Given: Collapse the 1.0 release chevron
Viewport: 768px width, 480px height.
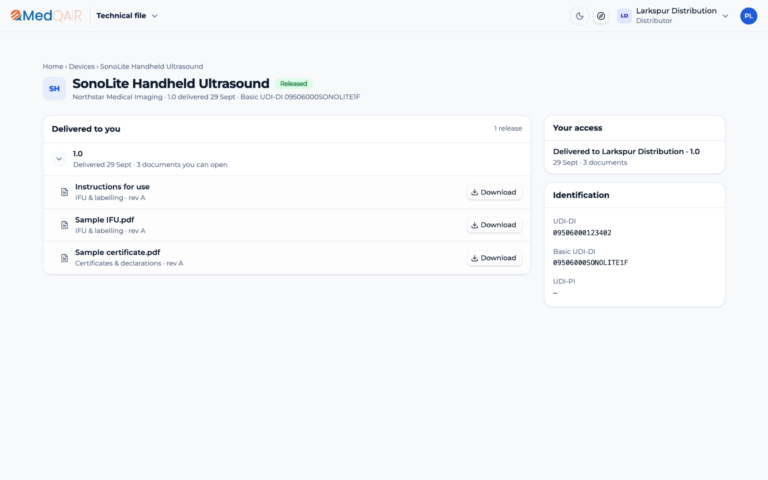Looking at the screenshot, I should click(59, 159).
